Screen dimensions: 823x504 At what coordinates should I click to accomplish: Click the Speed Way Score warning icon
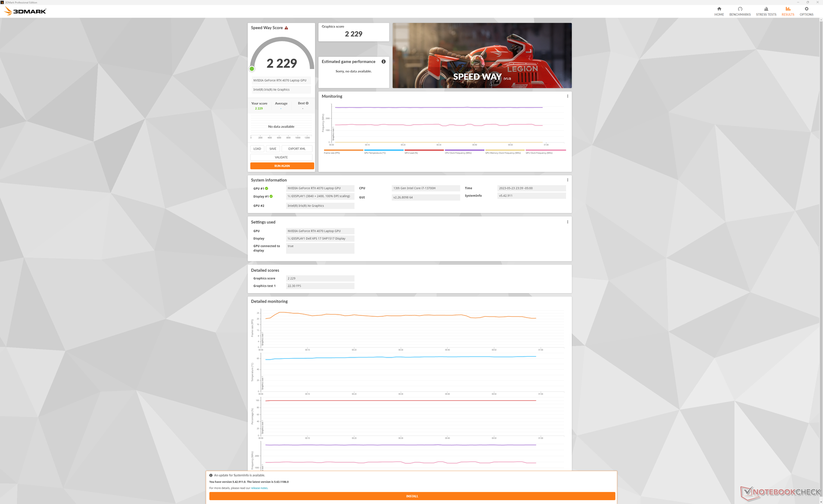286,28
